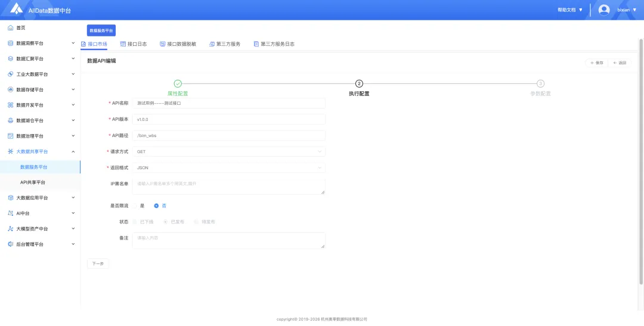
Task: Click 大数据共享平台 sidebar icon
Action: 11,151
